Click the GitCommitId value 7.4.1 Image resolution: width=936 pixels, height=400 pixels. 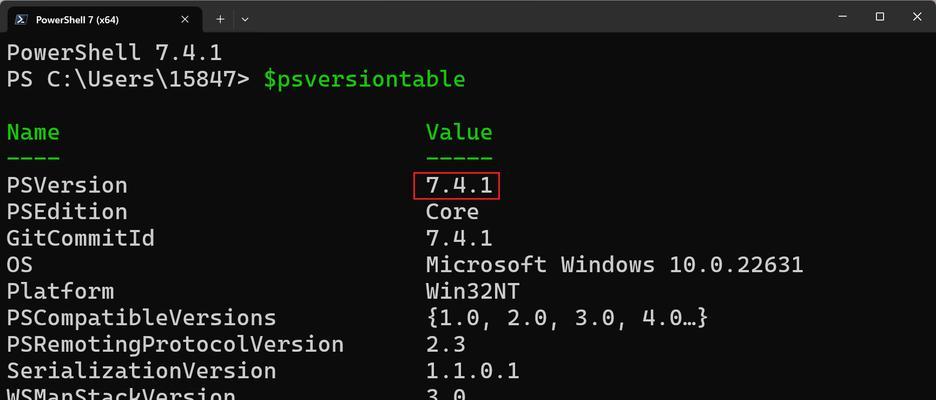(459, 238)
